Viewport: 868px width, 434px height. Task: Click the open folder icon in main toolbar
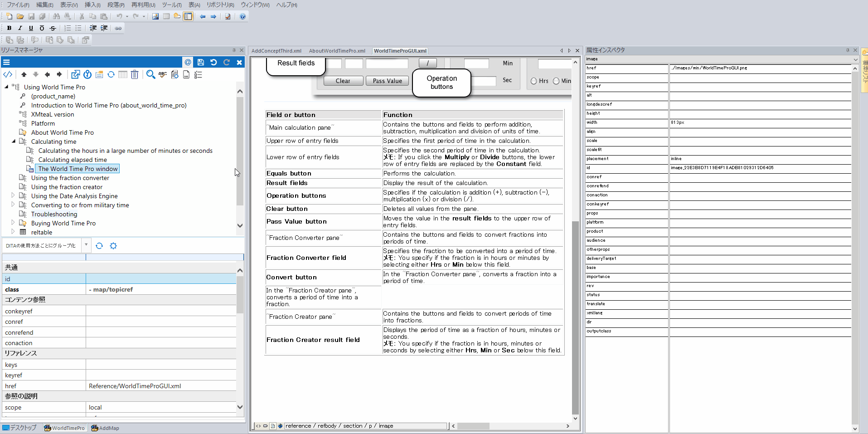(x=20, y=16)
